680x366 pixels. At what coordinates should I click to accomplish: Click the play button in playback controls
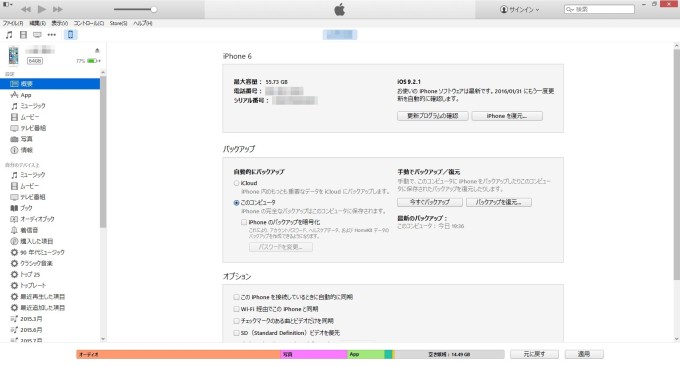[42, 9]
